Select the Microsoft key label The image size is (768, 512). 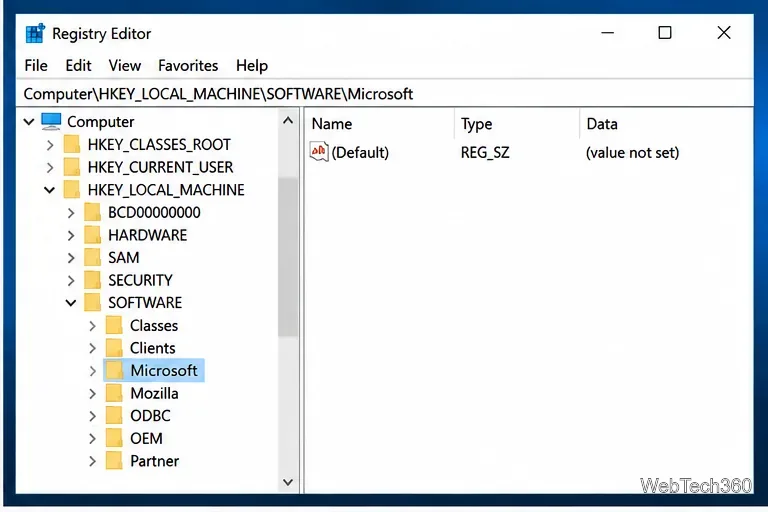(x=164, y=370)
